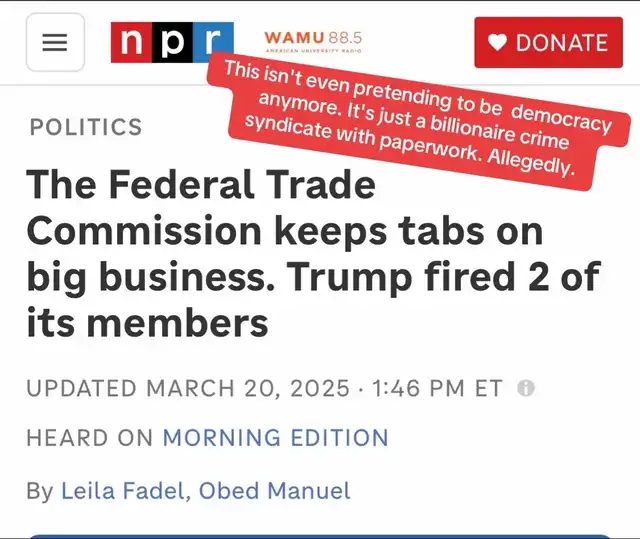
Task: Click the Federal Trade Commission article headline
Action: [313, 253]
